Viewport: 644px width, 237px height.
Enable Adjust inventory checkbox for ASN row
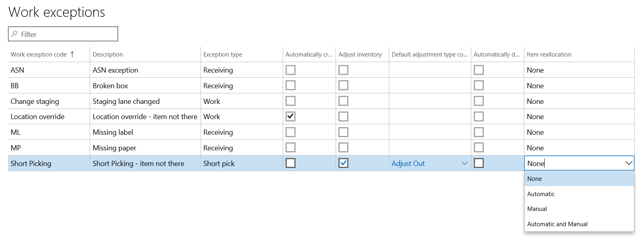[x=343, y=70]
